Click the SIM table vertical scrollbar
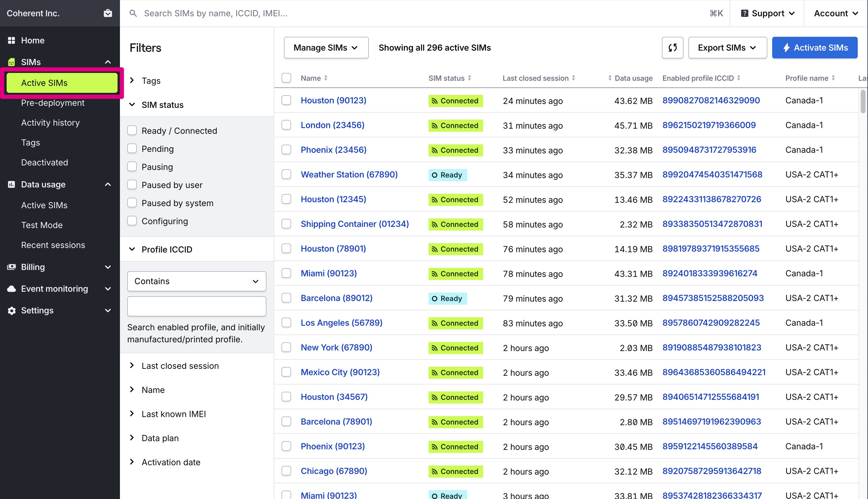Image resolution: width=868 pixels, height=499 pixels. pyautogui.click(x=863, y=101)
